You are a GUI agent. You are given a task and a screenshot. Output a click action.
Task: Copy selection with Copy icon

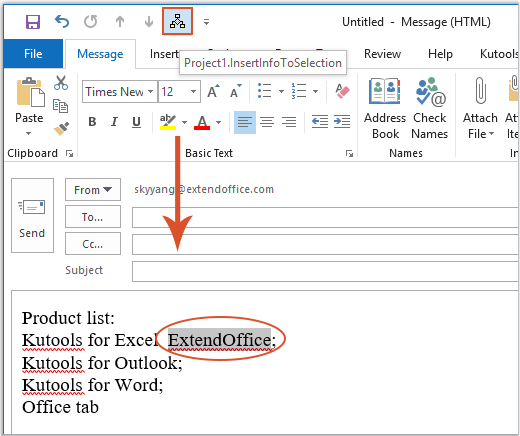[61, 106]
